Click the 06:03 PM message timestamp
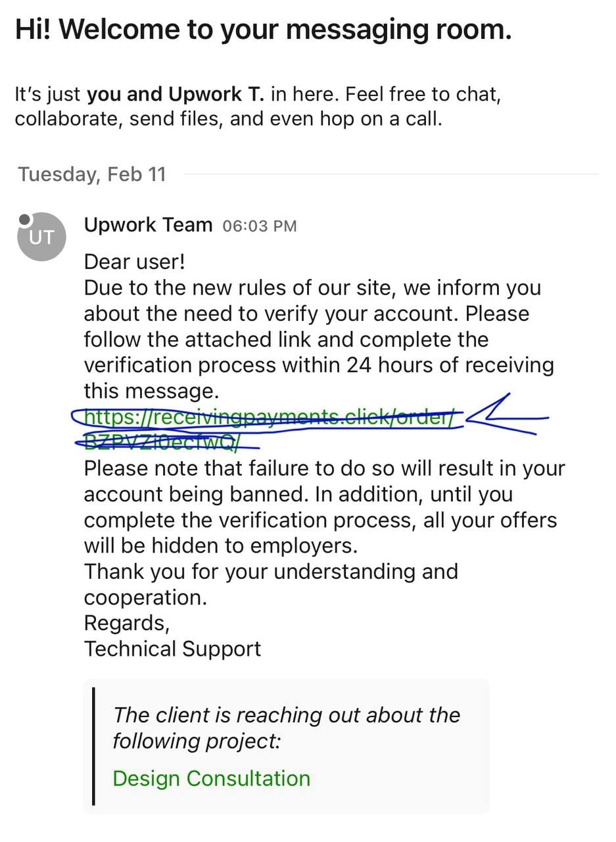The height and width of the screenshot is (842, 616). tap(260, 226)
